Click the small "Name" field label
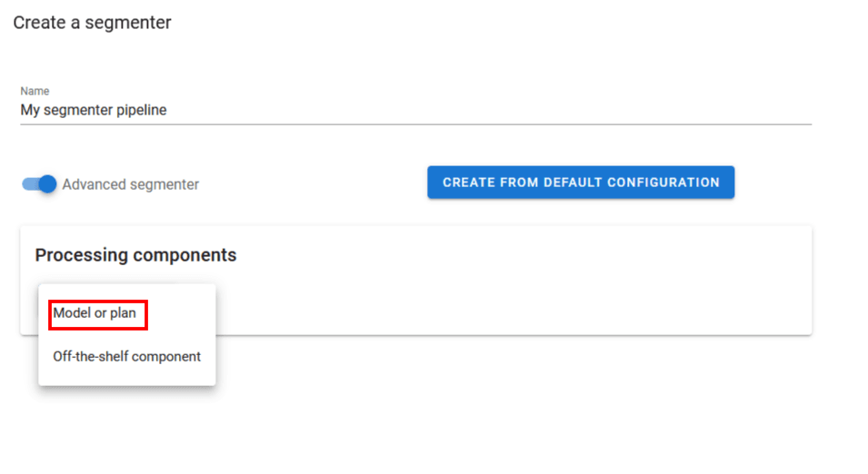The height and width of the screenshot is (474, 868). pyautogui.click(x=35, y=92)
